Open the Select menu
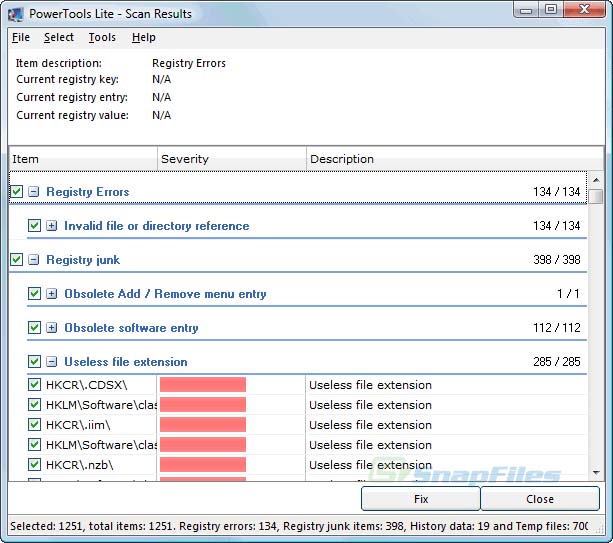This screenshot has width=613, height=543. [59, 37]
